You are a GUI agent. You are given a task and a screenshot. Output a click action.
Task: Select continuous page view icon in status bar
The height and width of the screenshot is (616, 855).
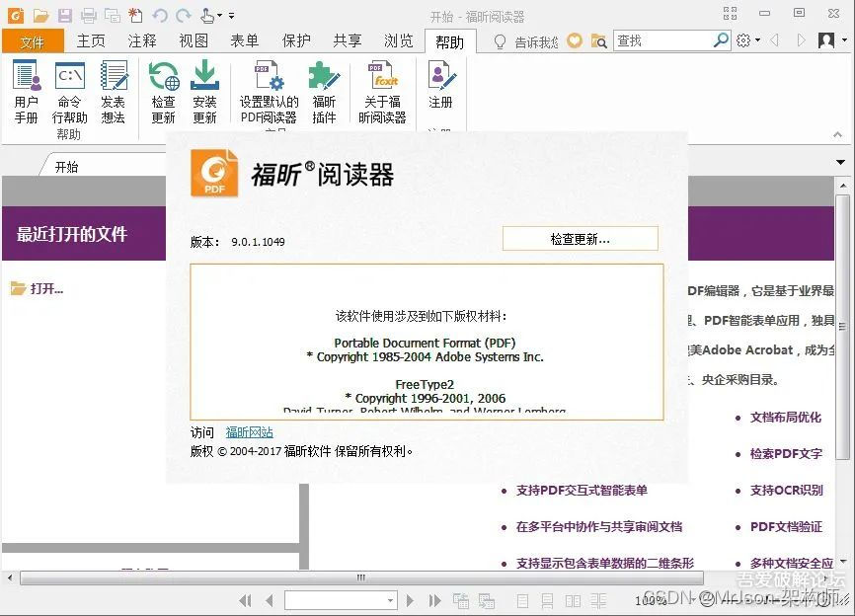(x=547, y=601)
